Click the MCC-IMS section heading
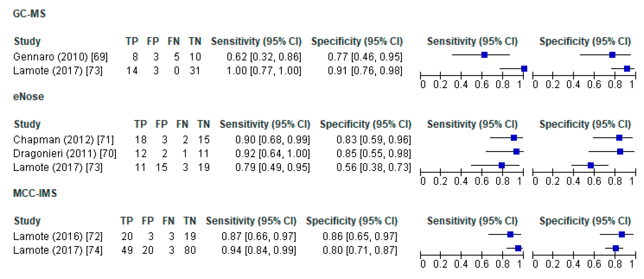The image size is (644, 279). click(x=35, y=193)
